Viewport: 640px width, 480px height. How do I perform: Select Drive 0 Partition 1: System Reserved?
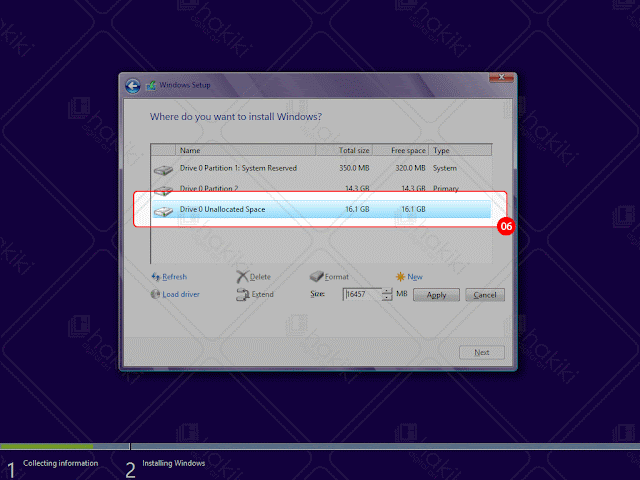pos(322,168)
